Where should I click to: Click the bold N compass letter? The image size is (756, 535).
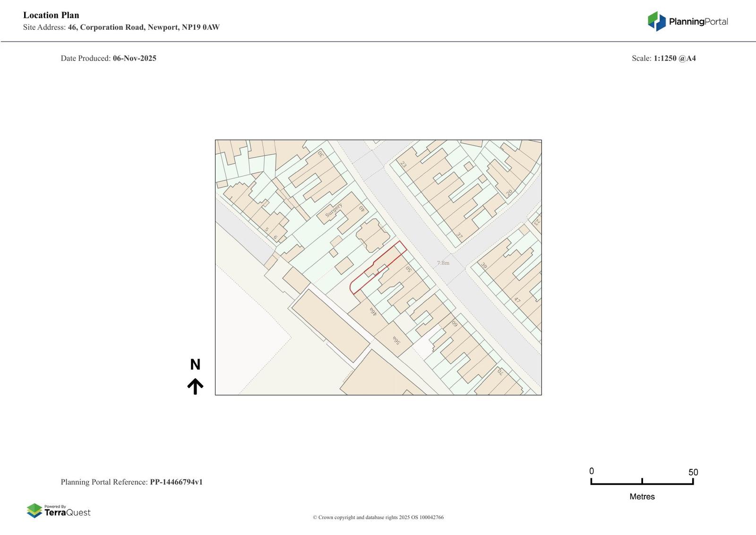[x=195, y=364]
